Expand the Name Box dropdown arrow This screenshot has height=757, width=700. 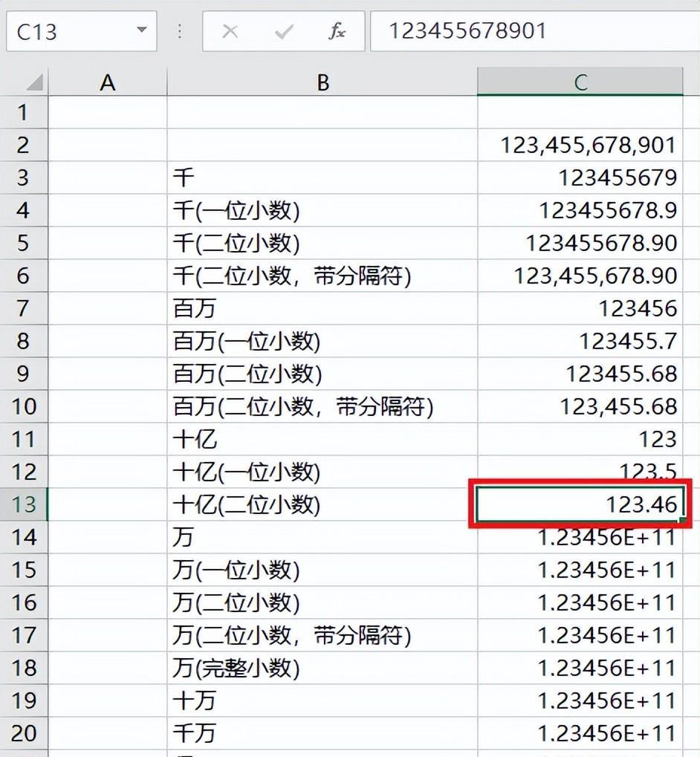[141, 30]
